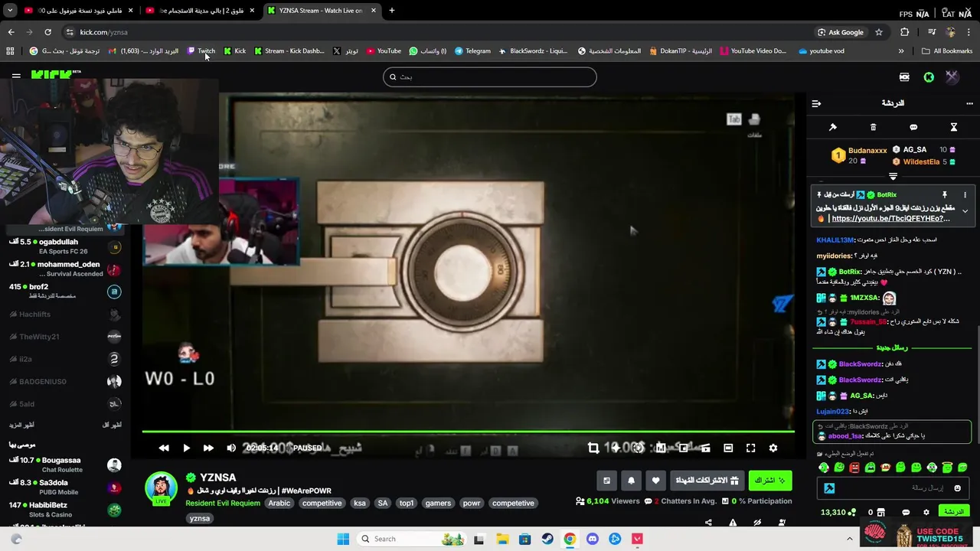Open Steam from the Windows taskbar
Viewport: 980px width, 551px height.
click(x=547, y=539)
